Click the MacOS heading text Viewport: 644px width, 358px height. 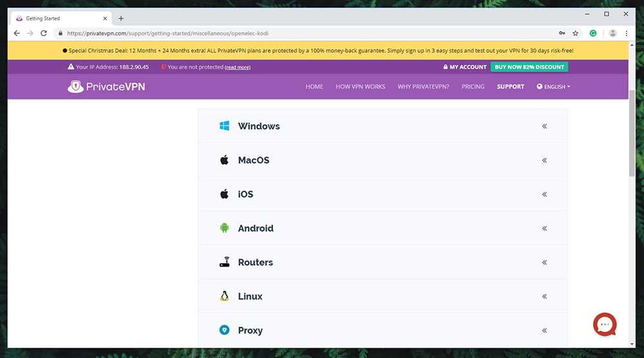click(253, 160)
